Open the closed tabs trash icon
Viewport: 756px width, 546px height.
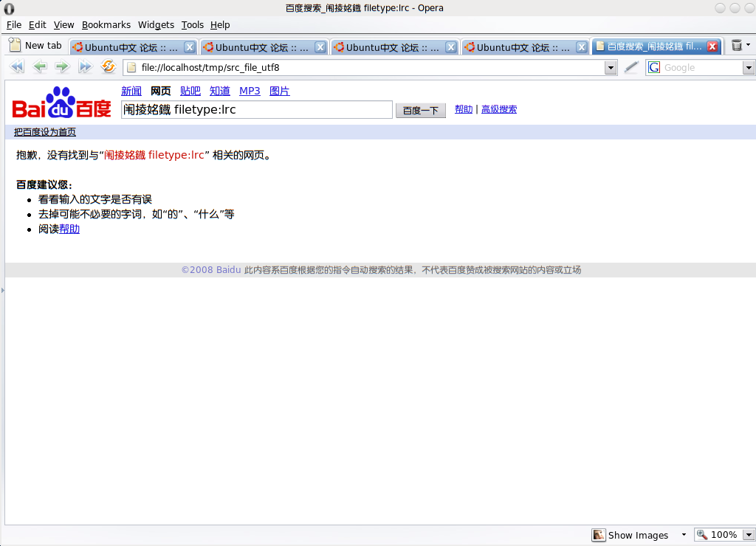pyautogui.click(x=737, y=45)
